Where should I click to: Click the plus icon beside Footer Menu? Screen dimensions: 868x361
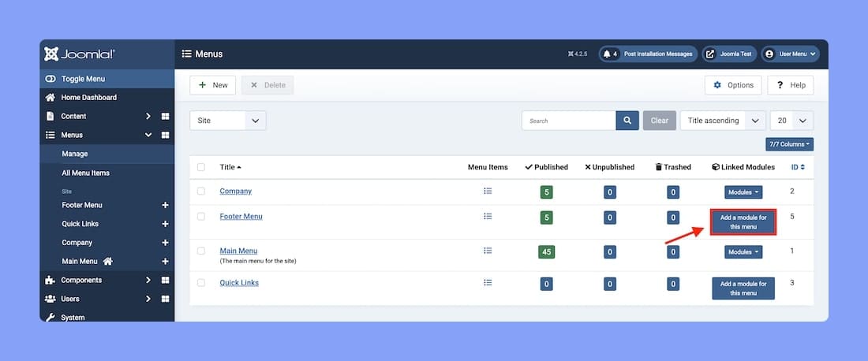(x=165, y=205)
